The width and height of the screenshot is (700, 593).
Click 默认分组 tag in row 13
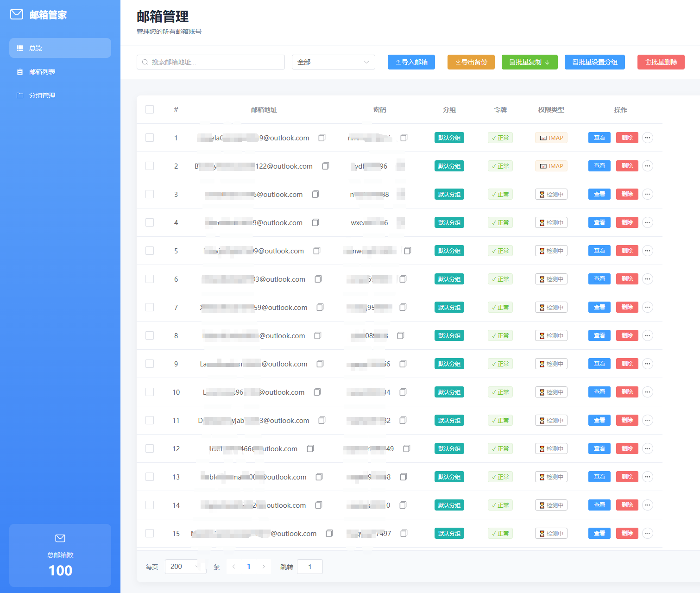[449, 477]
